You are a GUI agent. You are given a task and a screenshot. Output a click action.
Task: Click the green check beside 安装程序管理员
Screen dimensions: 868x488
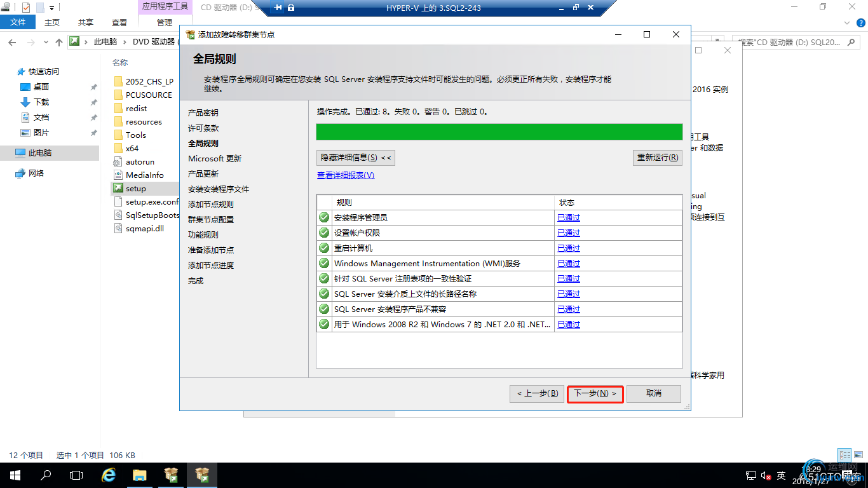click(x=324, y=217)
